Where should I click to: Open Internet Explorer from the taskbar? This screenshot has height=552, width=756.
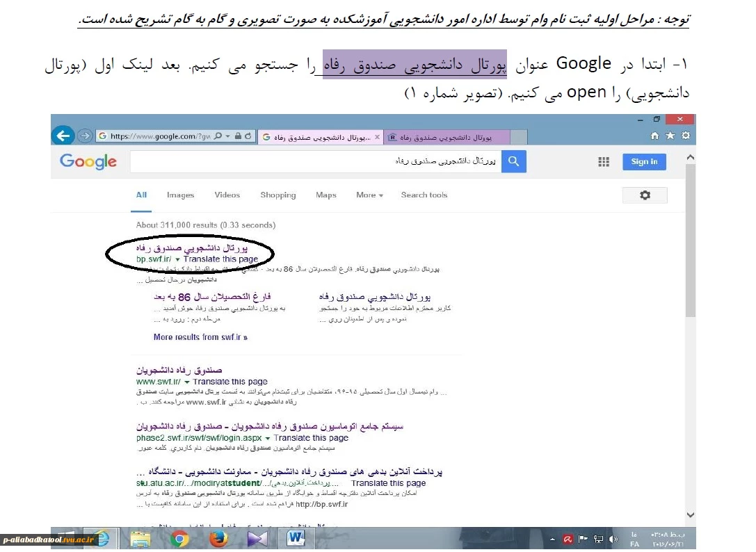point(101,539)
